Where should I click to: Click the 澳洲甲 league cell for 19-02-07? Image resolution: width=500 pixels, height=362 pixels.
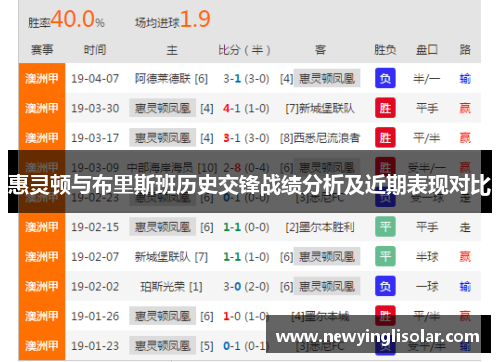click(x=42, y=257)
